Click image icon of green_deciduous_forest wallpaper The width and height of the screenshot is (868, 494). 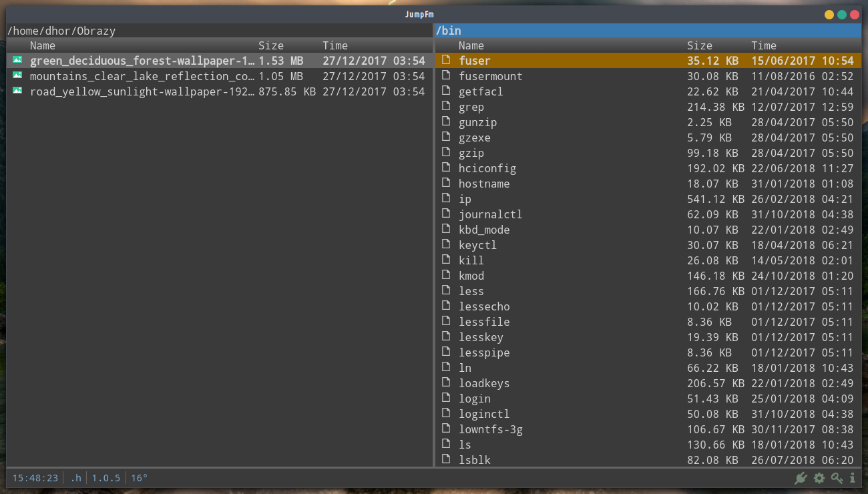click(17, 61)
